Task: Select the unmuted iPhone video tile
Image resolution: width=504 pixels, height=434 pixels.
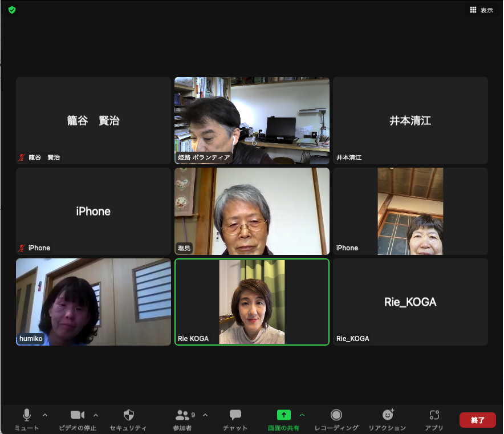Action: click(x=410, y=211)
